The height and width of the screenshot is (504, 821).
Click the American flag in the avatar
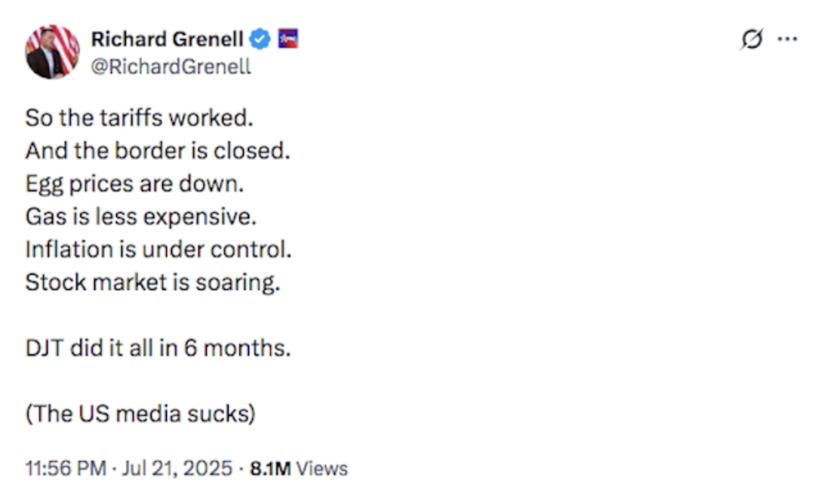coord(66,45)
